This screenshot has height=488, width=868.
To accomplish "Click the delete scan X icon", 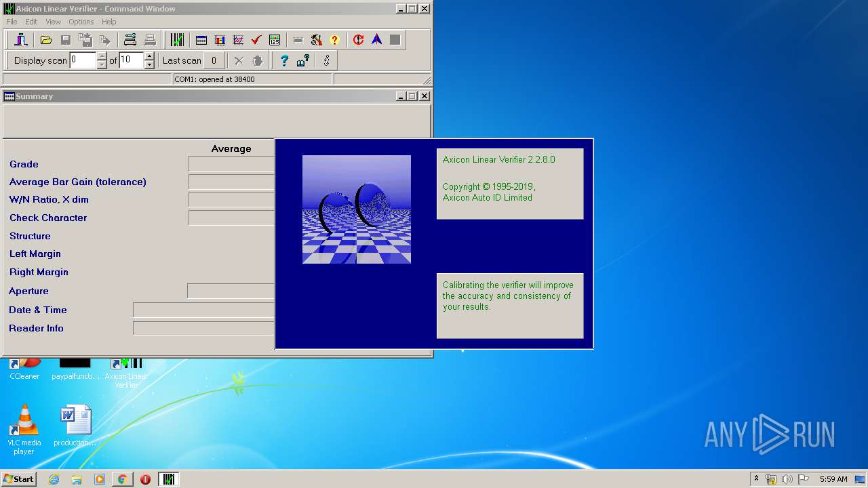I will point(239,60).
